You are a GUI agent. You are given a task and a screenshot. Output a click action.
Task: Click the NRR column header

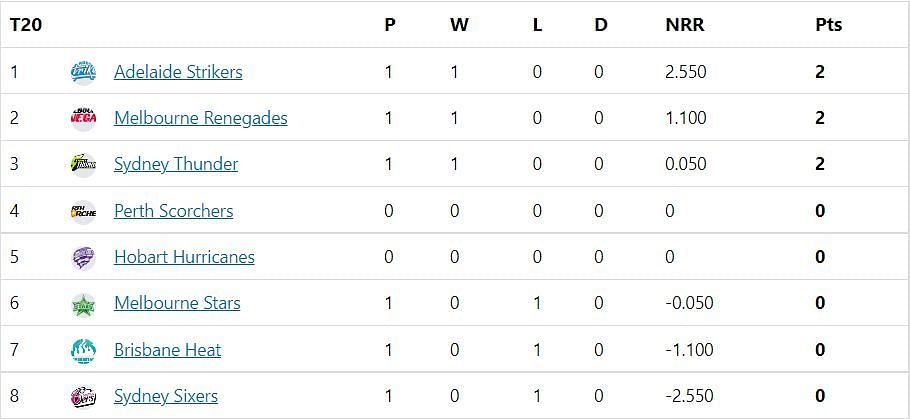(685, 25)
